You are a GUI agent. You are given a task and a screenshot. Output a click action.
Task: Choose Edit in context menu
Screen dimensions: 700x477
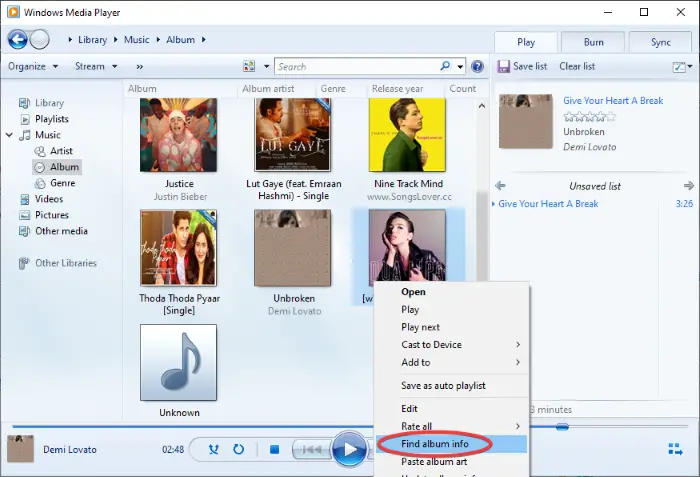pyautogui.click(x=452, y=409)
